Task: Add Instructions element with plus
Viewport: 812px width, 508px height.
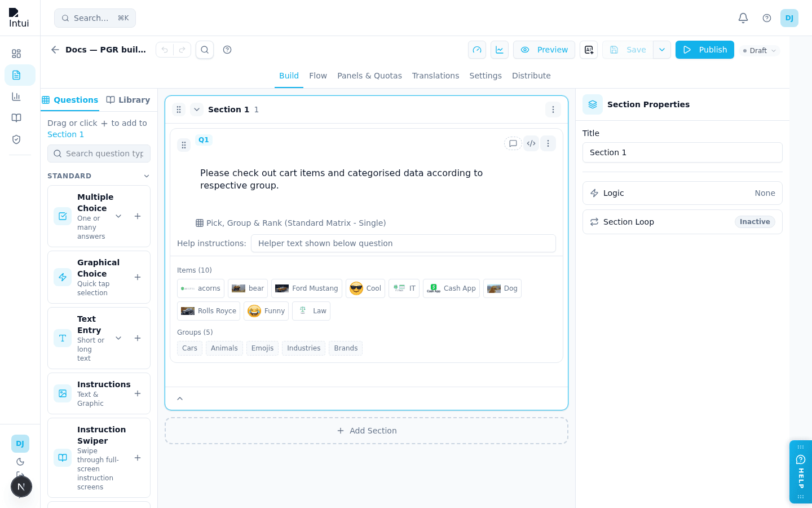Action: click(x=138, y=393)
